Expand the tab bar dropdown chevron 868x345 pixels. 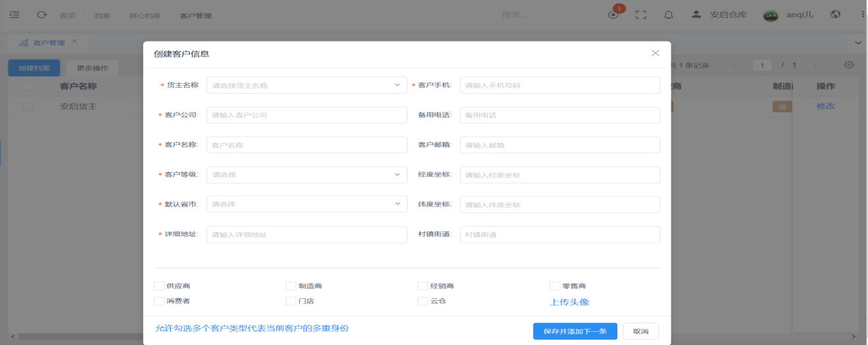[x=857, y=43]
